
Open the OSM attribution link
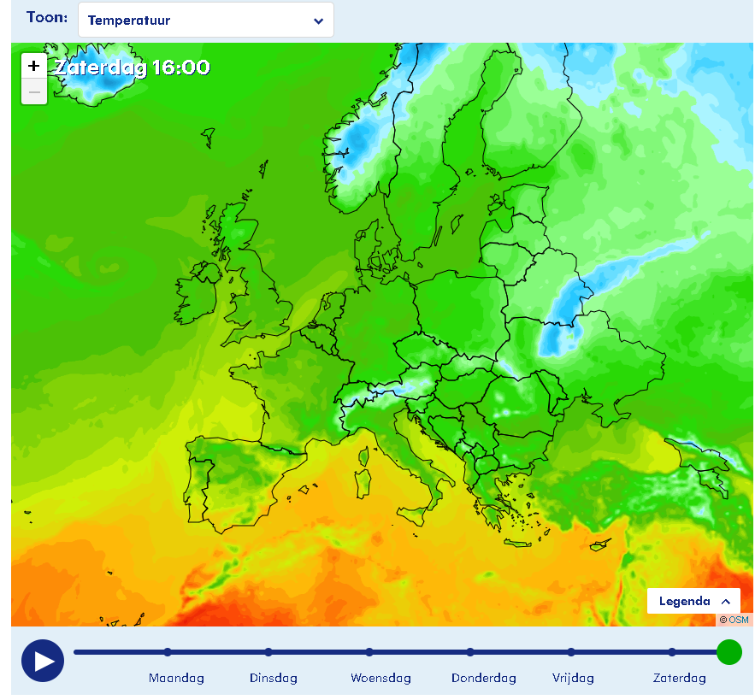(738, 620)
